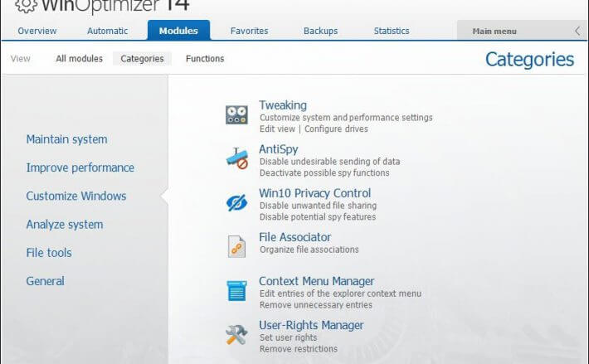Screen dimensions: 589x364
Task: Click 'Organize file associations' text
Action: 309,250
